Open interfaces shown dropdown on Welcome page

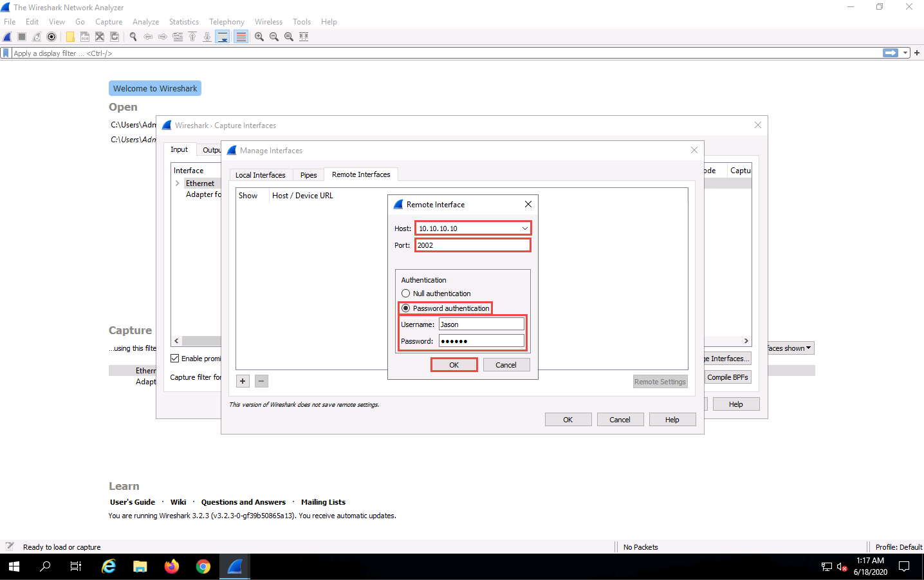[790, 348]
